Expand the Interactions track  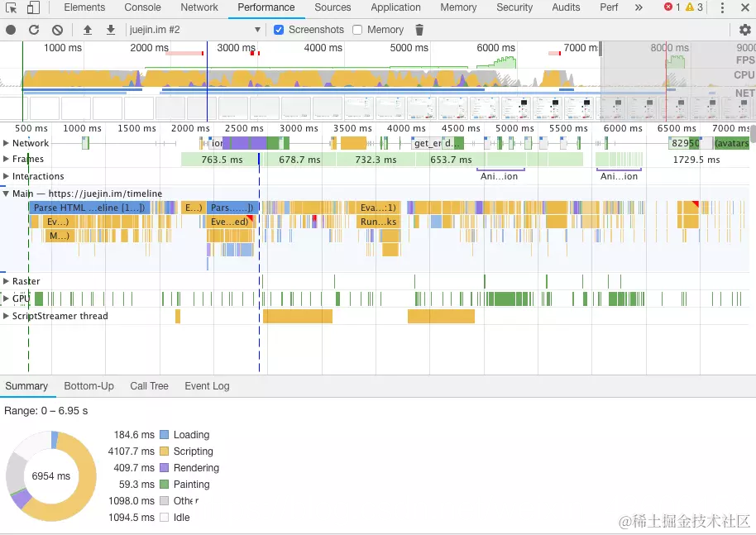coord(6,176)
